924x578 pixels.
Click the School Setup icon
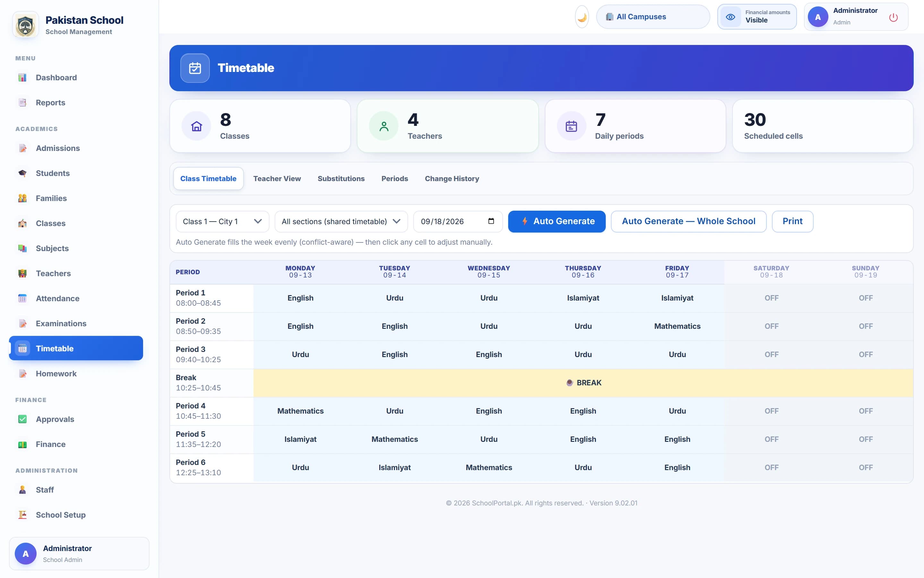22,515
